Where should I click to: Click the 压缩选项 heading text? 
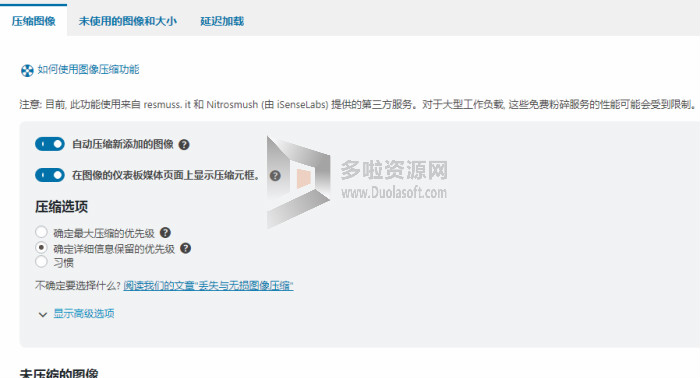tap(62, 207)
